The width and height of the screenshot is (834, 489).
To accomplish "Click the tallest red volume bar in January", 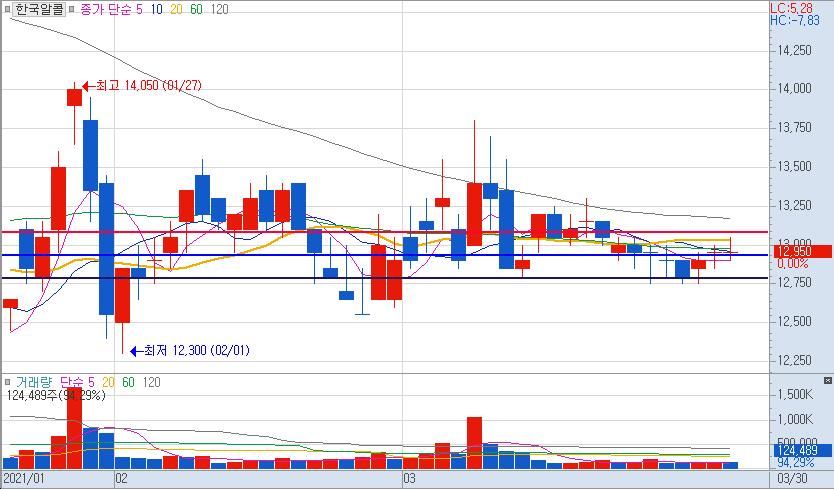I will click(x=74, y=428).
